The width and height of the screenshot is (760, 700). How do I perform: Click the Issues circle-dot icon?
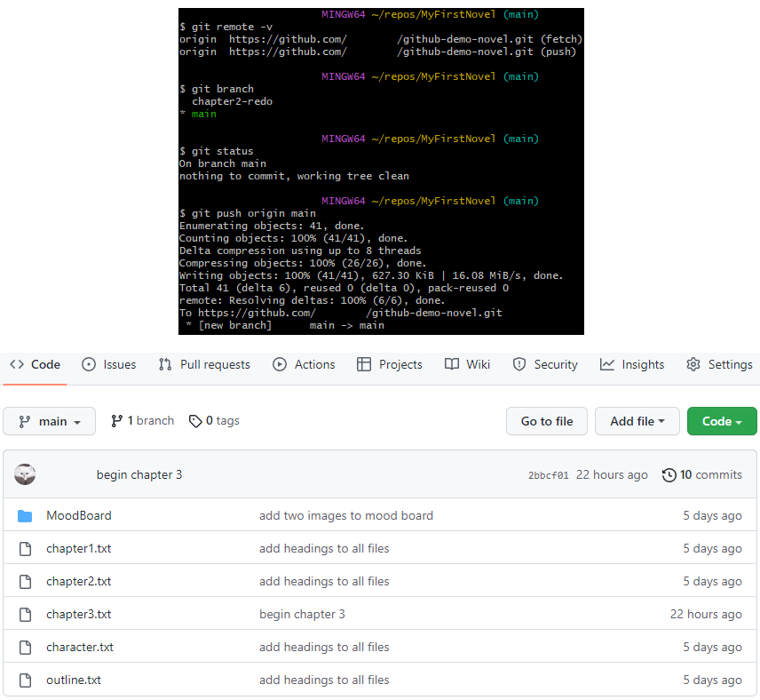pos(89,364)
